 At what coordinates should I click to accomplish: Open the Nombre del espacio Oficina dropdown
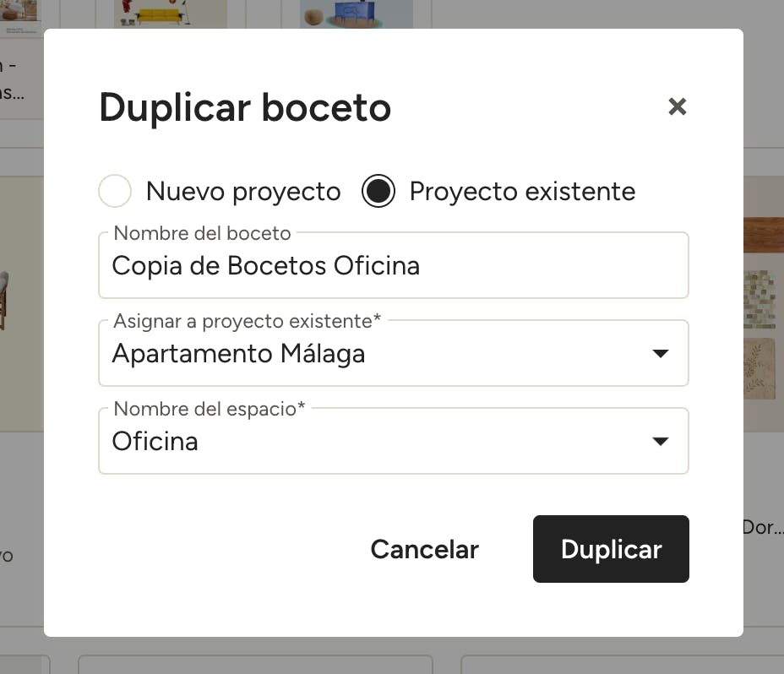394,441
